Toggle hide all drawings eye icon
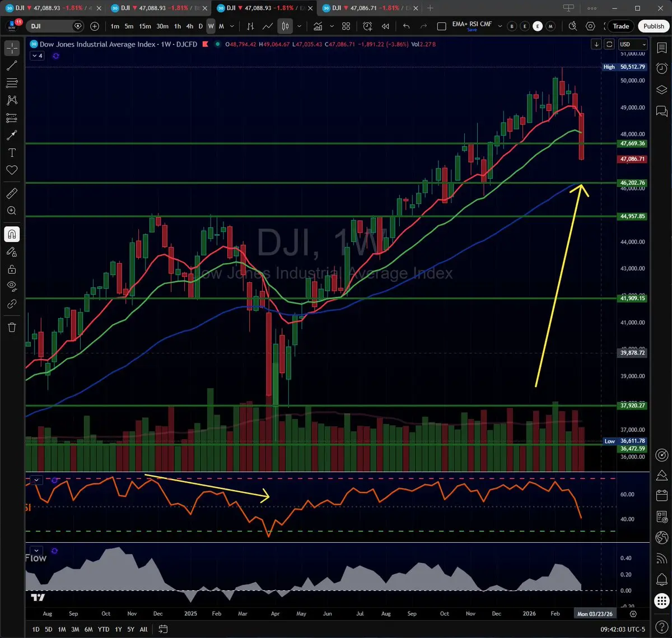 point(12,286)
